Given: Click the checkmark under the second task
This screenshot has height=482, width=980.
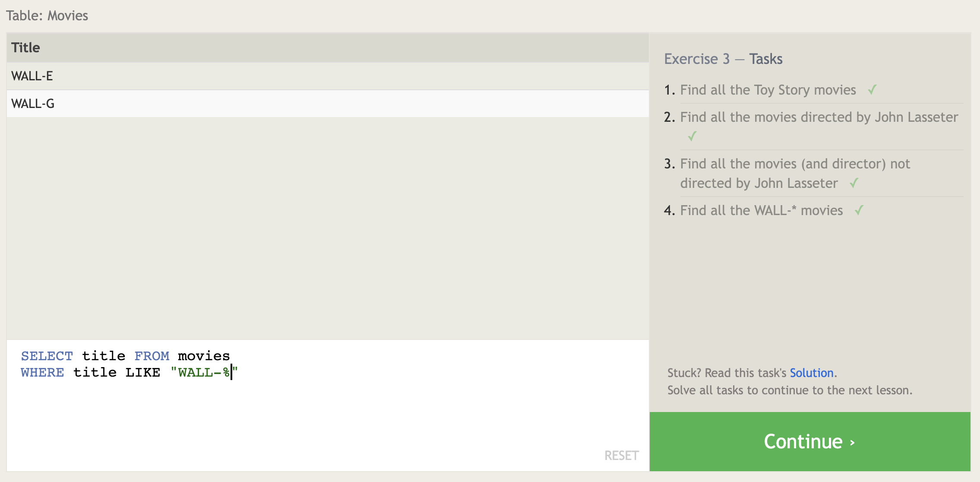Looking at the screenshot, I should (692, 136).
